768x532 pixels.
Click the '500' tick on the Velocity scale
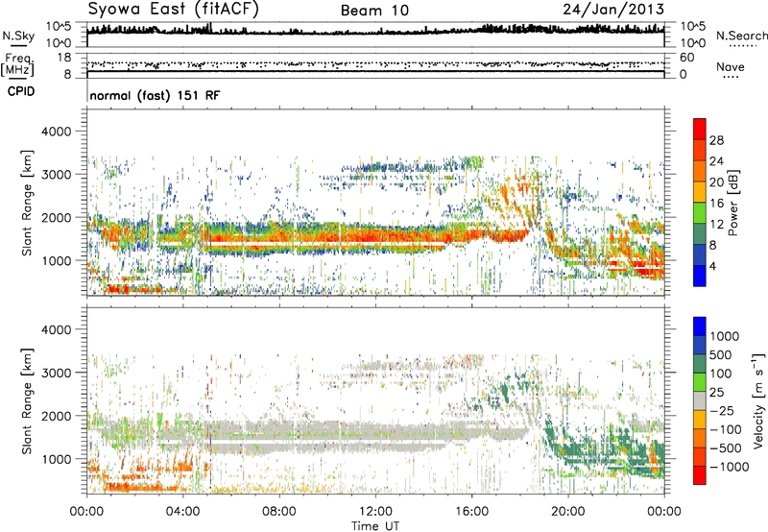click(x=721, y=354)
